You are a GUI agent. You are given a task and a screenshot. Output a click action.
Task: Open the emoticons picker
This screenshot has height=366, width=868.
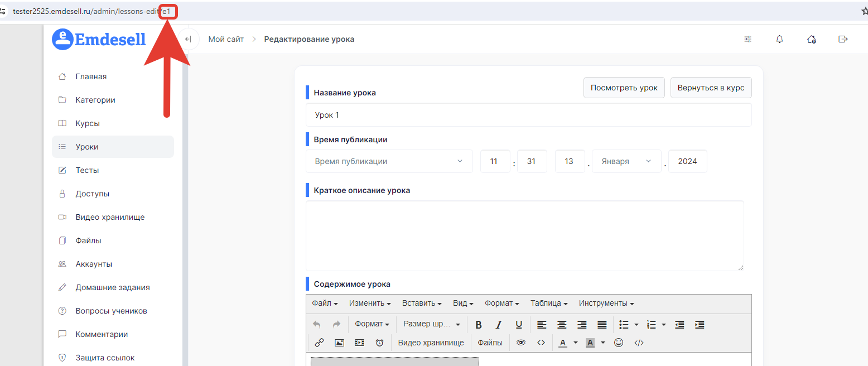(x=619, y=343)
